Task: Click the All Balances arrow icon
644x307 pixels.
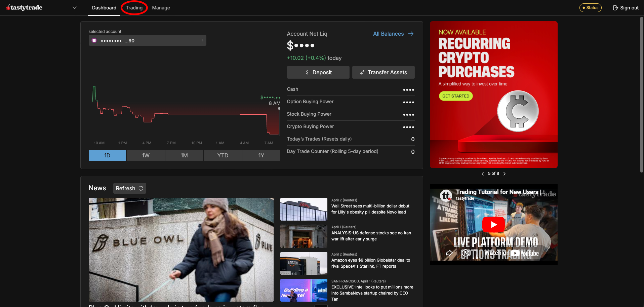Action: [x=411, y=34]
